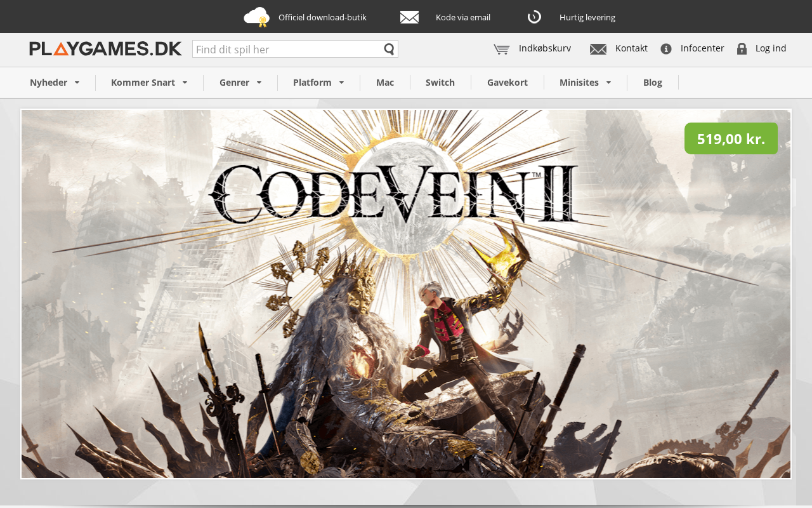The height and width of the screenshot is (508, 812).
Task: Expand the Nyheder dropdown arrow
Action: (77, 83)
